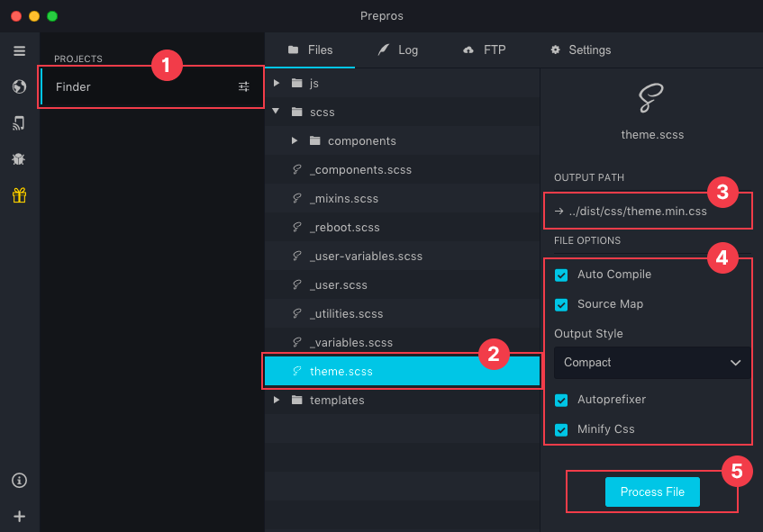This screenshot has height=532, width=763.
Task: Uncheck the Auto Compile checkbox
Action: [x=561, y=275]
